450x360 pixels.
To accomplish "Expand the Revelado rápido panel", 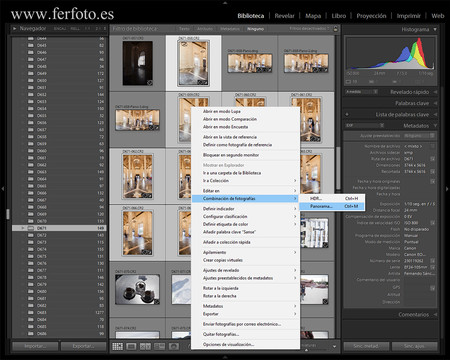I will pyautogui.click(x=435, y=92).
